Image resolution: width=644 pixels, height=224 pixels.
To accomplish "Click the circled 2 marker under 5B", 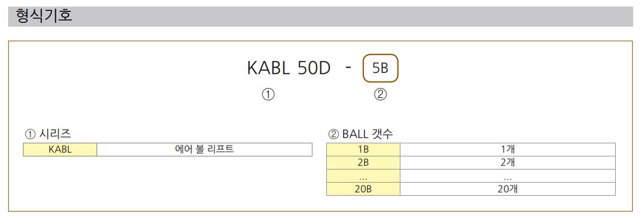I will (x=380, y=95).
